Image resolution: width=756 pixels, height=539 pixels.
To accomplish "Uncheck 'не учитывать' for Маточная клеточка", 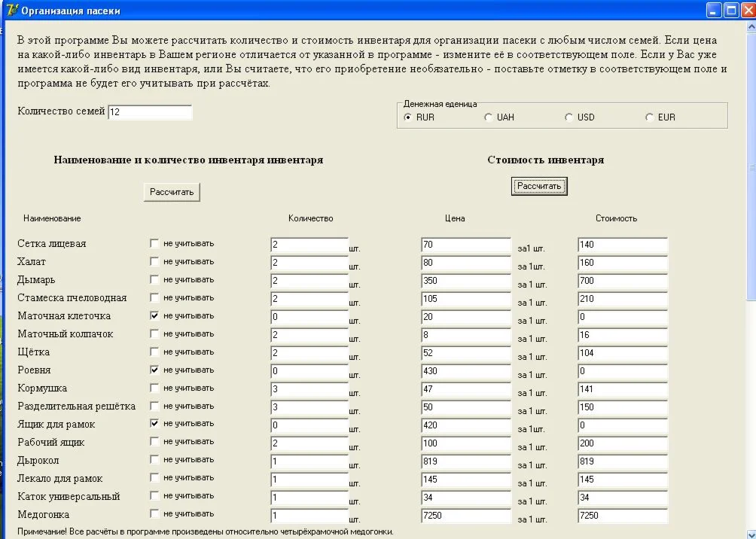I will point(154,315).
